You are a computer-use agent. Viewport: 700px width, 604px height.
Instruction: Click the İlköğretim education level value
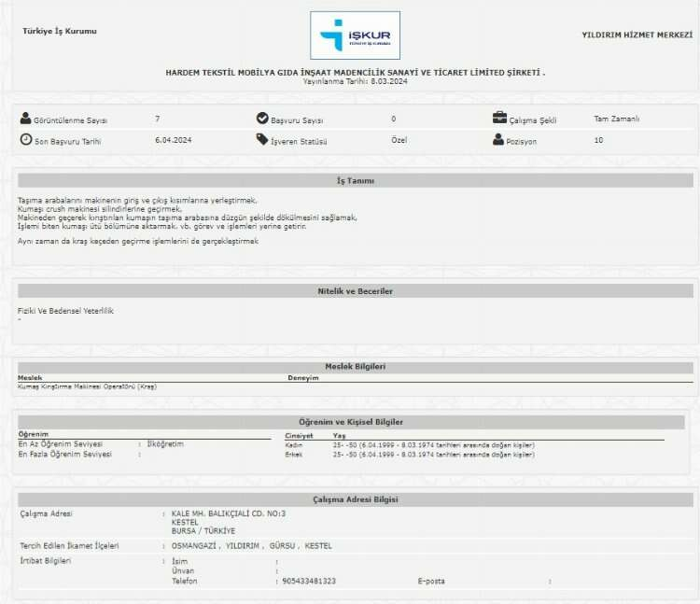coord(165,444)
